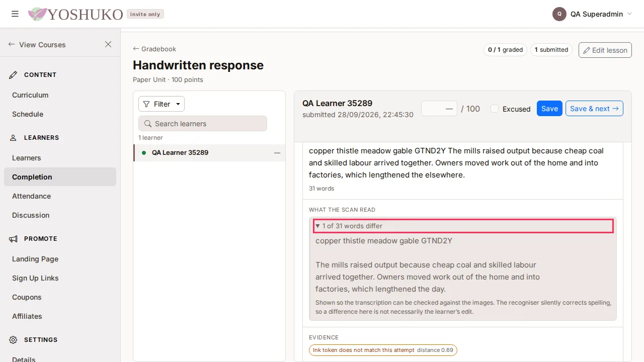644x362 pixels.
Task: Select QA Learner 35289 in the list
Action: pos(209,153)
